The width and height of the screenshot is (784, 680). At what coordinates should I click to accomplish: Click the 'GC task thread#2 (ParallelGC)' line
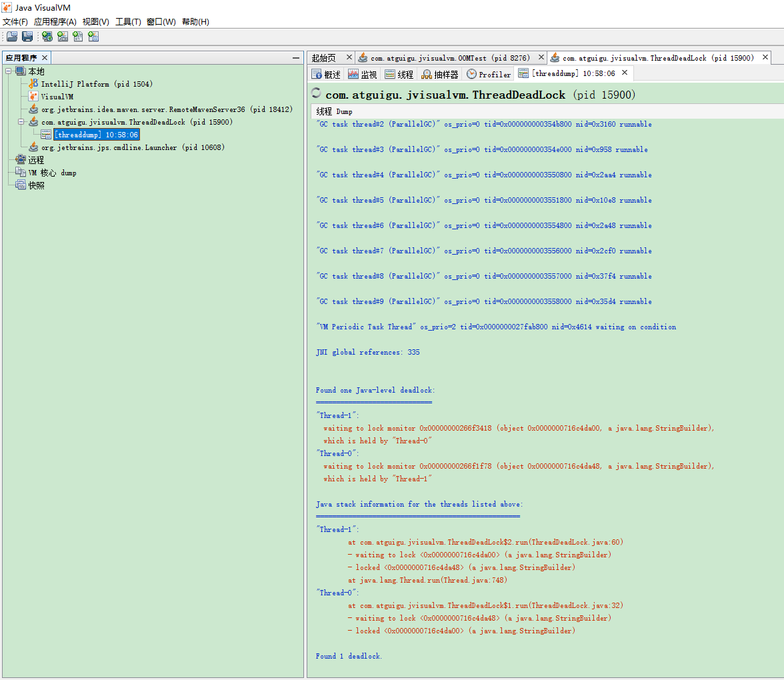483,124
